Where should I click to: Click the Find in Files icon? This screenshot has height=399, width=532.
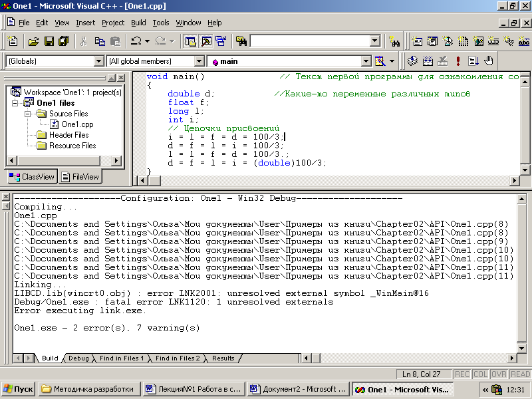241,41
